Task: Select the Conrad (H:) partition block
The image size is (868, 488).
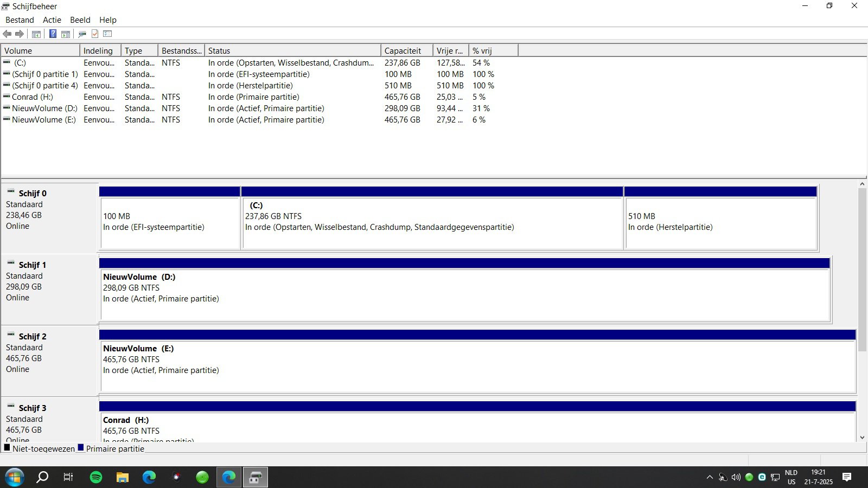Action: click(x=477, y=422)
